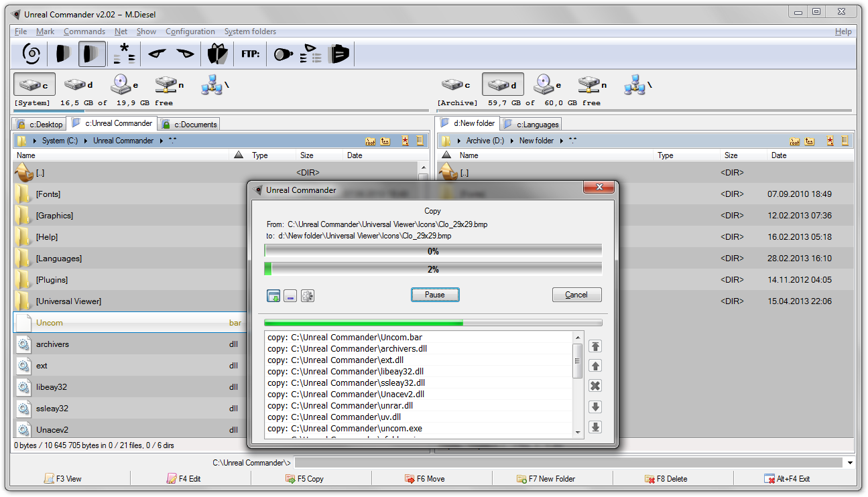
Task: Click Alt+F4 Exit button
Action: click(787, 479)
